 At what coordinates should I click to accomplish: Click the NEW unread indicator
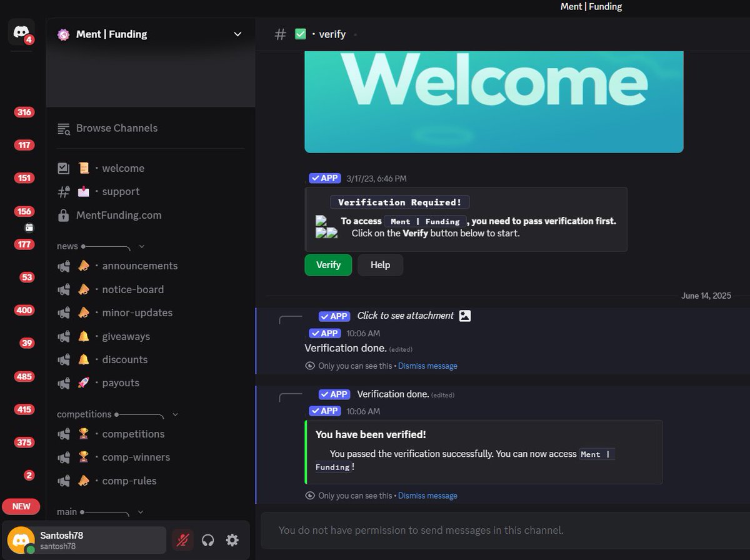[x=21, y=506]
